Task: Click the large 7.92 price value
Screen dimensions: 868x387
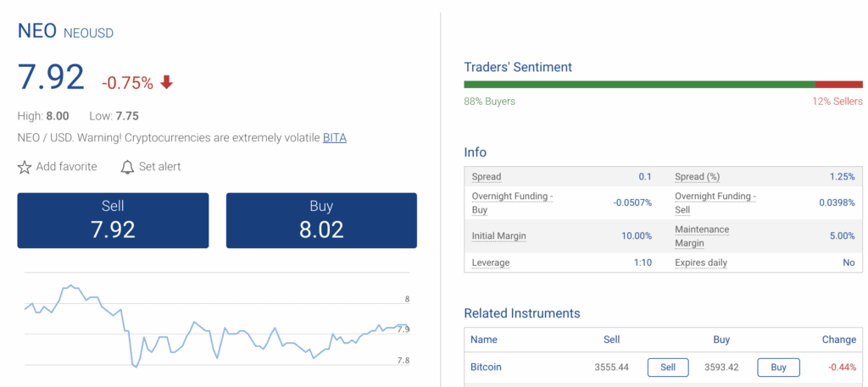Action: click(x=51, y=77)
